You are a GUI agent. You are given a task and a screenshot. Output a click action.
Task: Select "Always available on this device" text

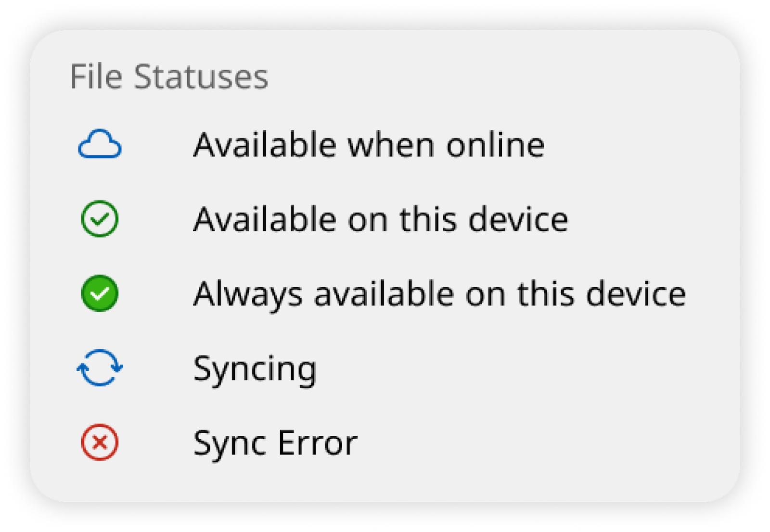[439, 294]
